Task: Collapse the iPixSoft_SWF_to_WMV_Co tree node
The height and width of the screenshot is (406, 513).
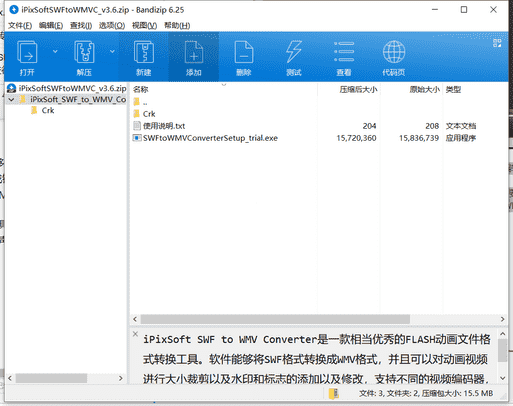Action: [x=11, y=99]
